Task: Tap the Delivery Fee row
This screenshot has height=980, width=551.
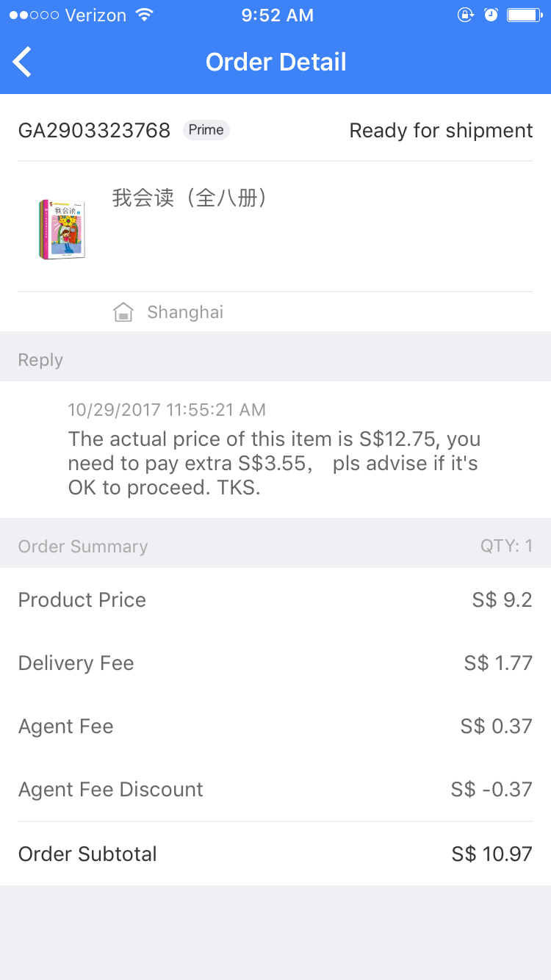Action: coord(275,663)
